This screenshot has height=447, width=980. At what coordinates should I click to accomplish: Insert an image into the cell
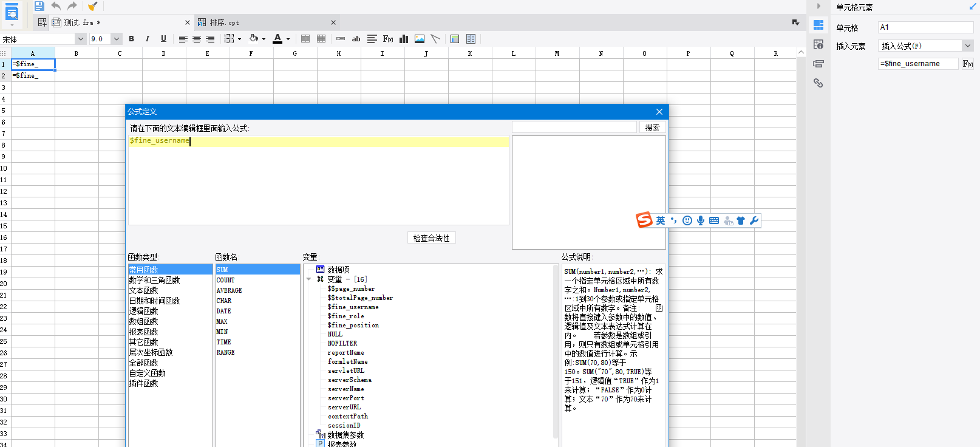click(x=420, y=39)
